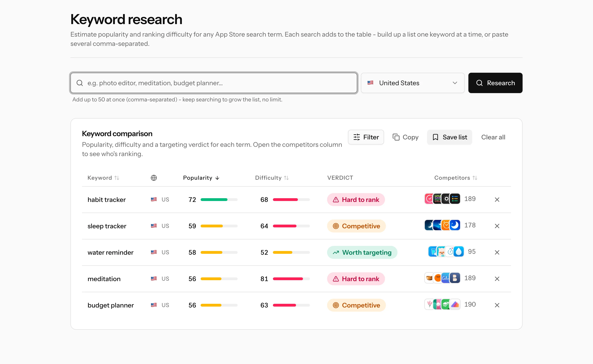The image size is (593, 364).
Task: Select the meditation keyword
Action: pos(104,279)
